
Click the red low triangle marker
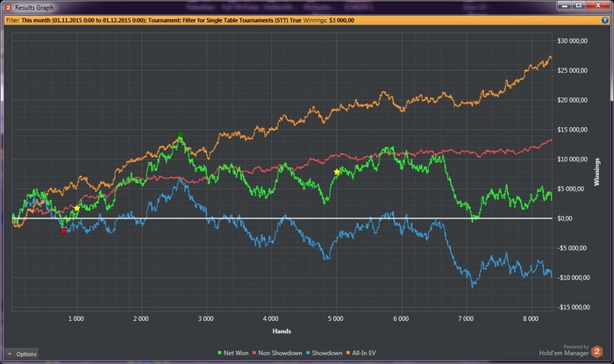63,232
